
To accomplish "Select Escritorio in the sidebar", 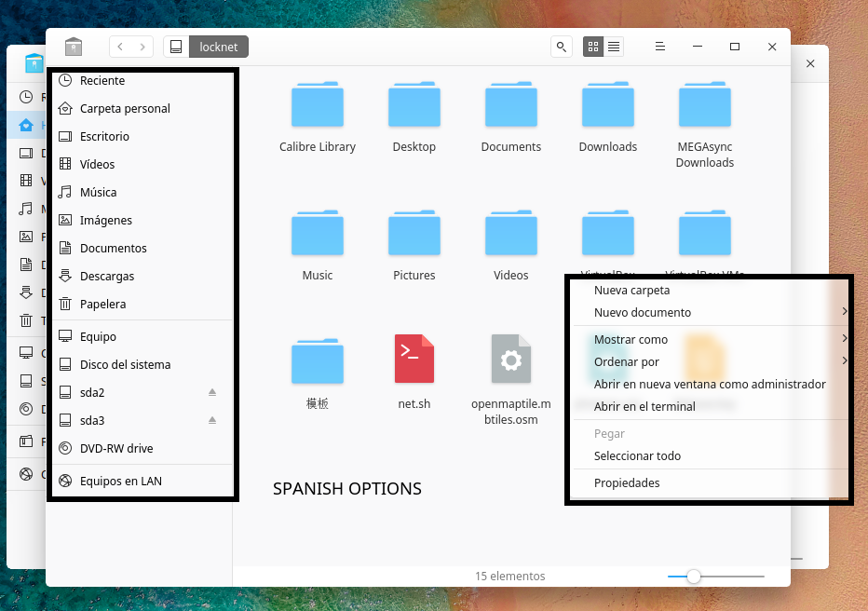I will coord(142,136).
